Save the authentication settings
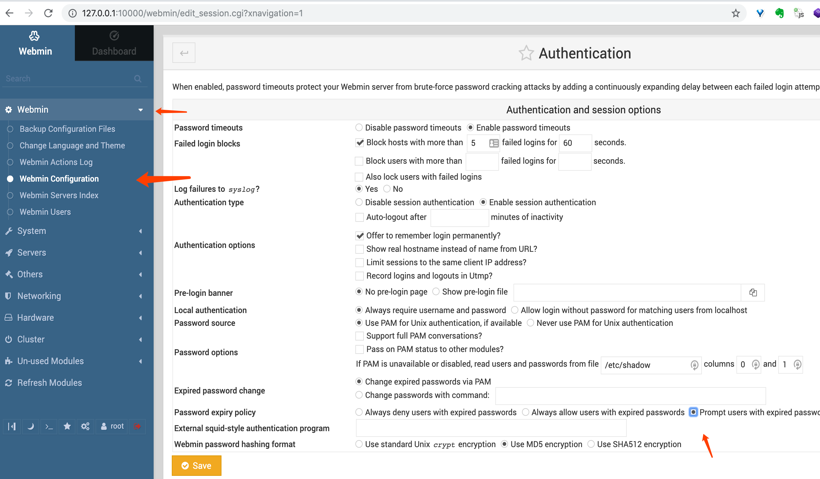Viewport: 820px width, 479px height. (197, 465)
